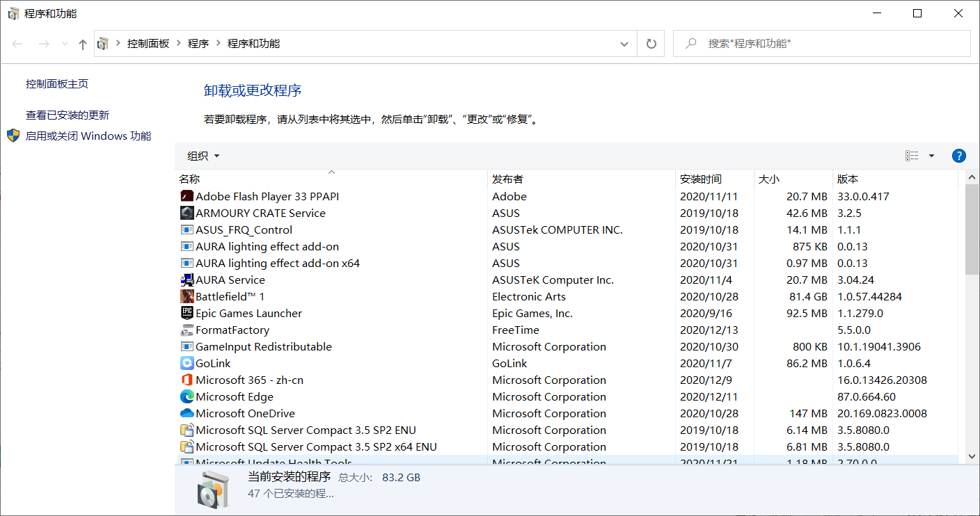The height and width of the screenshot is (516, 980).
Task: Click the Microsoft Edge icon
Action: (187, 396)
